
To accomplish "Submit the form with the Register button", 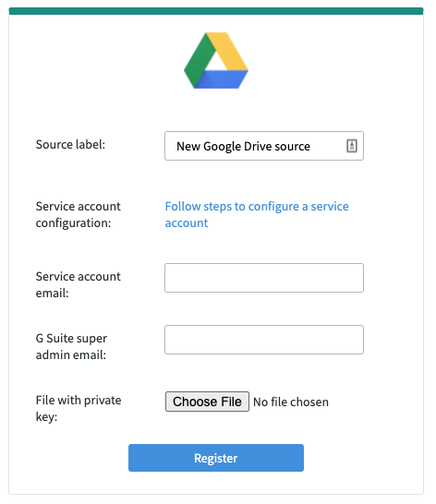I will point(216,458).
